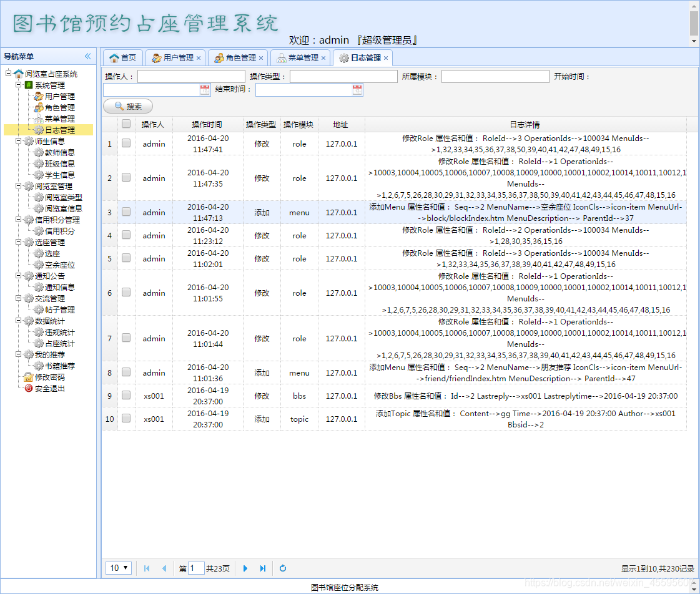
Task: Open 阅览室类型 tree item
Action: pos(64,197)
